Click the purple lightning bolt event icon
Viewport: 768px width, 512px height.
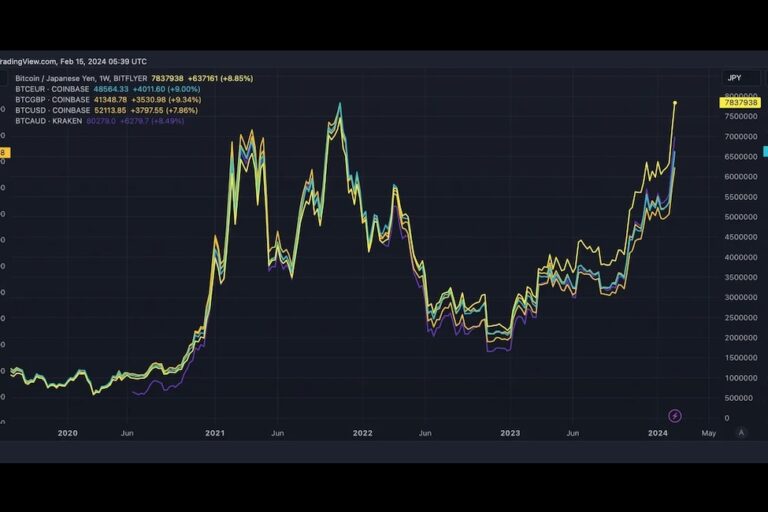(675, 416)
